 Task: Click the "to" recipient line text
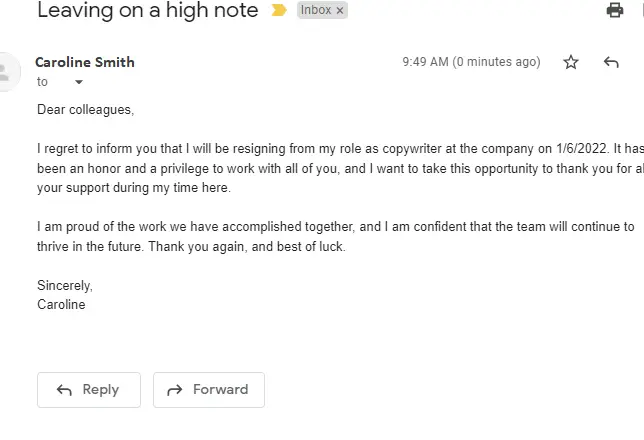tap(42, 82)
